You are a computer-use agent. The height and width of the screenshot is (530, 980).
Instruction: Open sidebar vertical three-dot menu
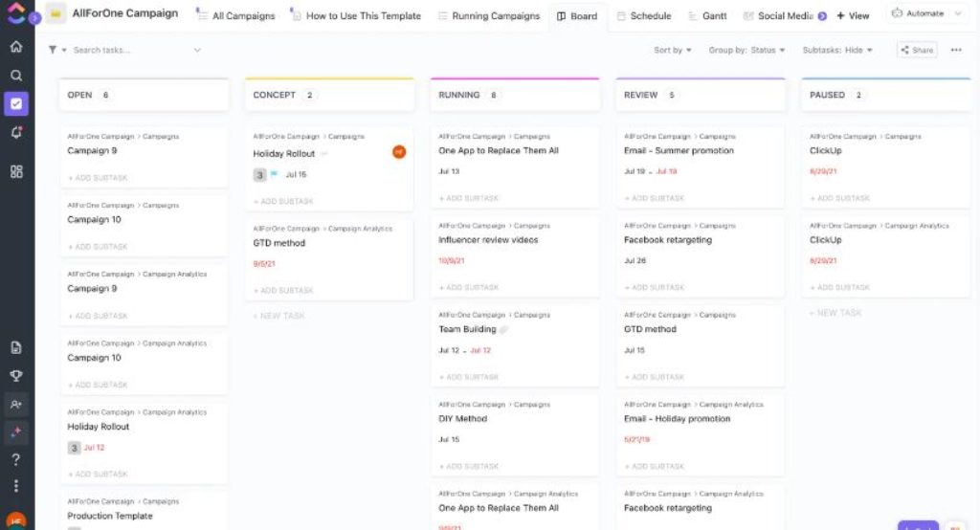coord(16,486)
